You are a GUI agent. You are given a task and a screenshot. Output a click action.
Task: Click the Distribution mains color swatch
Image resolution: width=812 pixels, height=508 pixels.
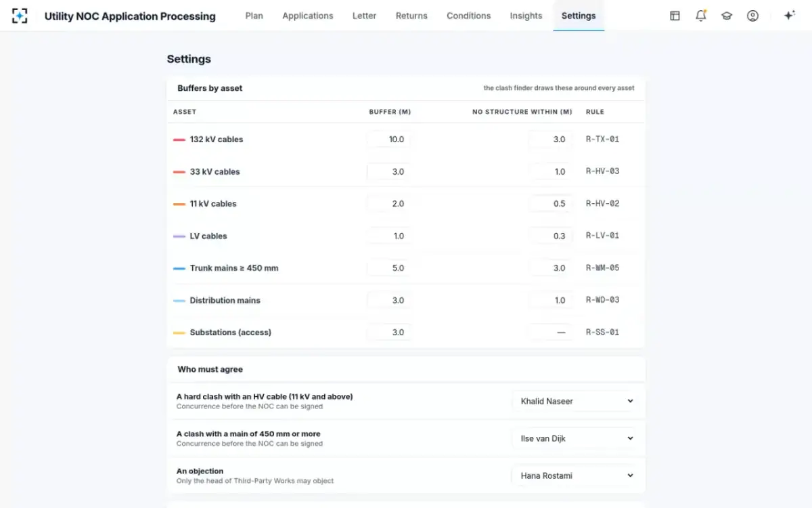[179, 301]
